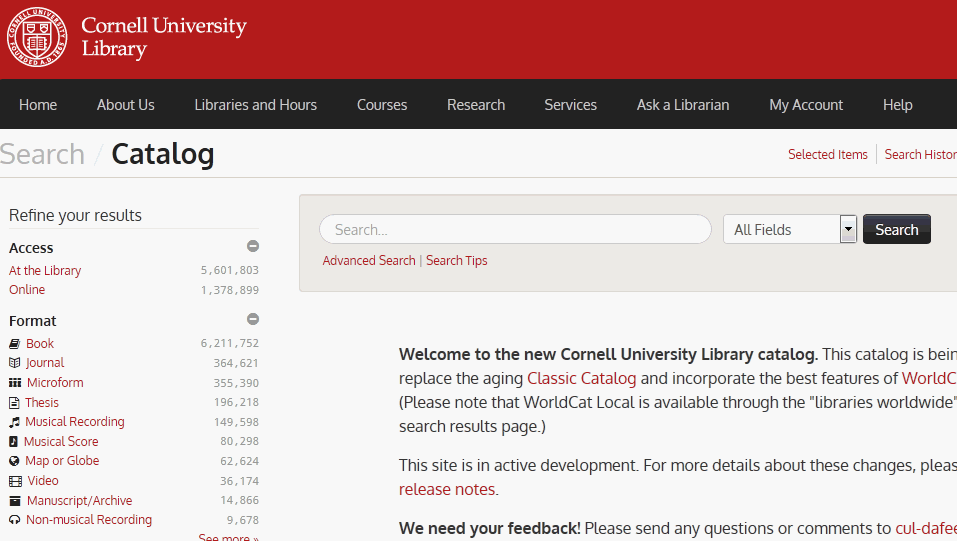Filter by At the Library
Viewport: 957px width, 541px height.
point(45,270)
